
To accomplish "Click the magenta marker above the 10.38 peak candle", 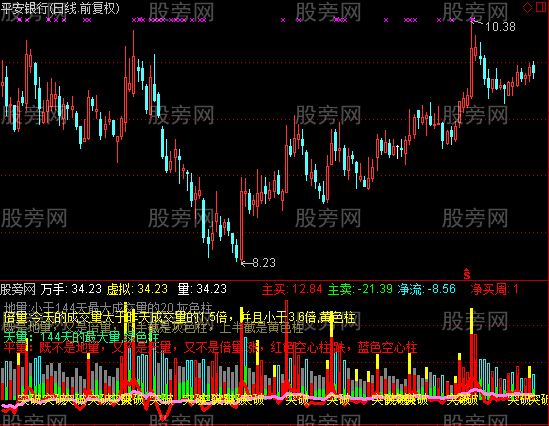I will point(472,19).
